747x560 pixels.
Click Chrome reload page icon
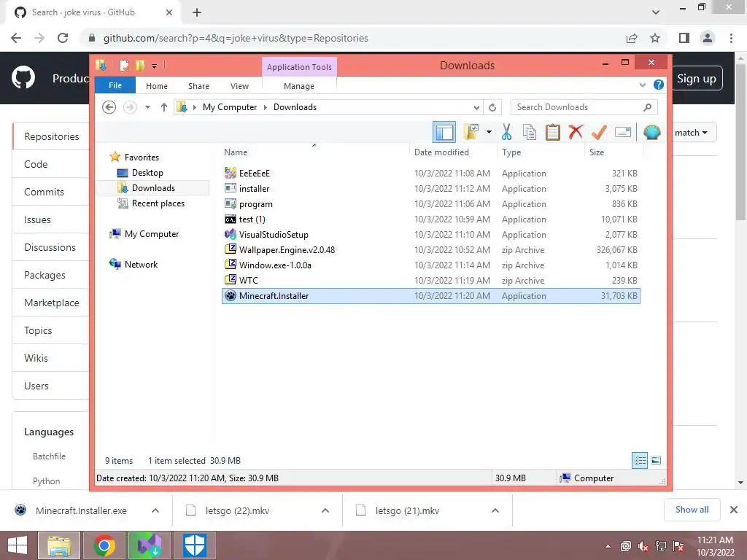pos(63,38)
